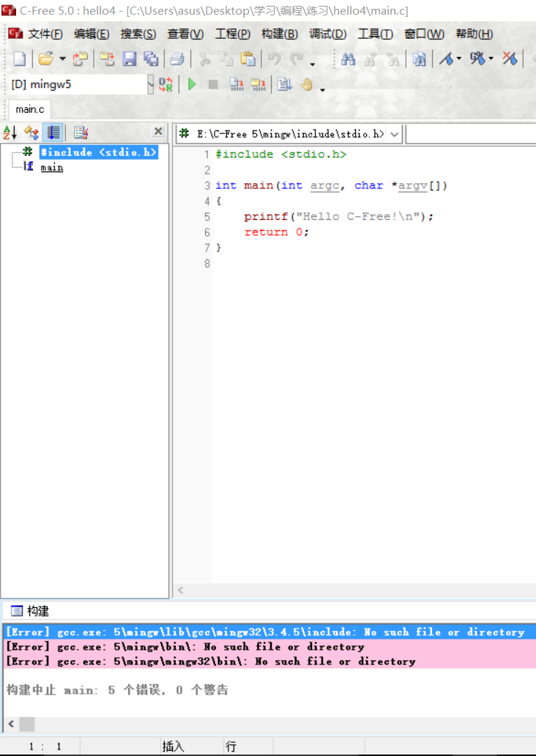Open the mingw5 compiler dropdown
Viewport: 536px width, 756px height.
coord(150,84)
